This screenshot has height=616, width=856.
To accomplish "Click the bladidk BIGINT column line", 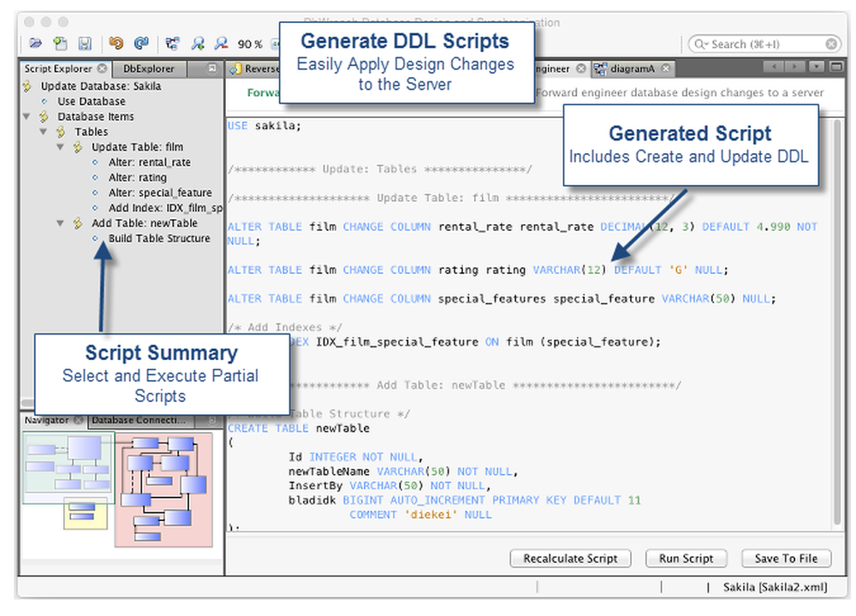I will [465, 500].
